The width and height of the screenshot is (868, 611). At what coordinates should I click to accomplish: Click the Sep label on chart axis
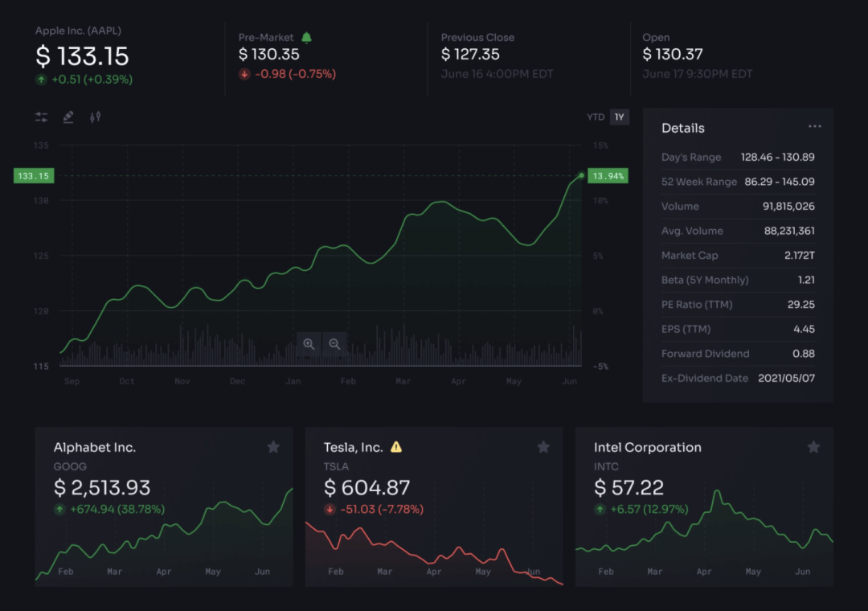click(x=72, y=381)
